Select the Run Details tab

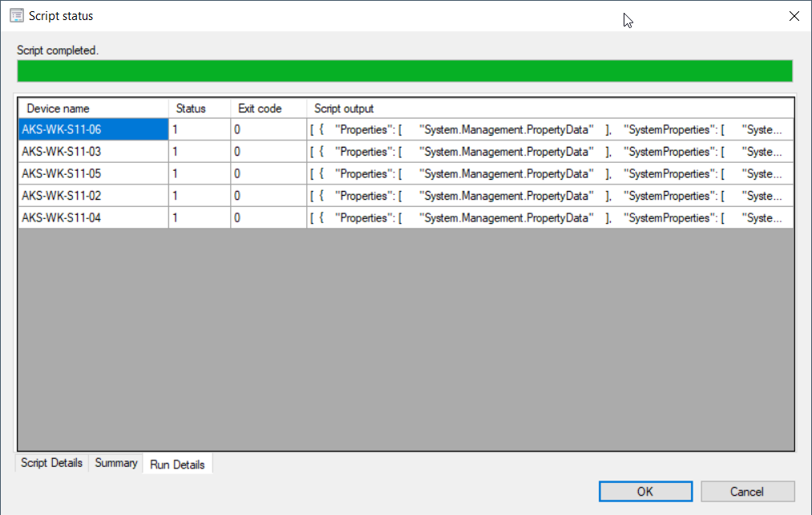[177, 464]
